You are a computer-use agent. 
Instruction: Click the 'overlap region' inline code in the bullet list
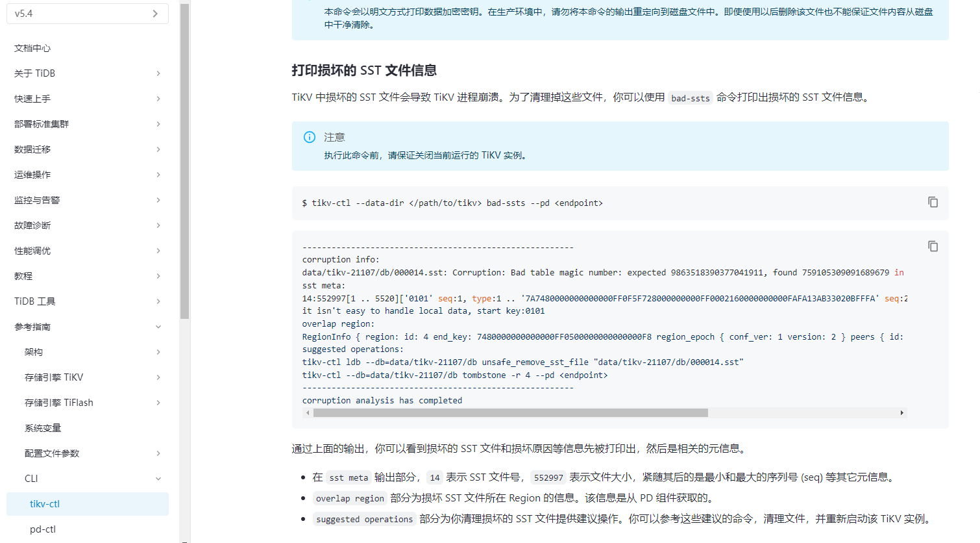(x=350, y=498)
